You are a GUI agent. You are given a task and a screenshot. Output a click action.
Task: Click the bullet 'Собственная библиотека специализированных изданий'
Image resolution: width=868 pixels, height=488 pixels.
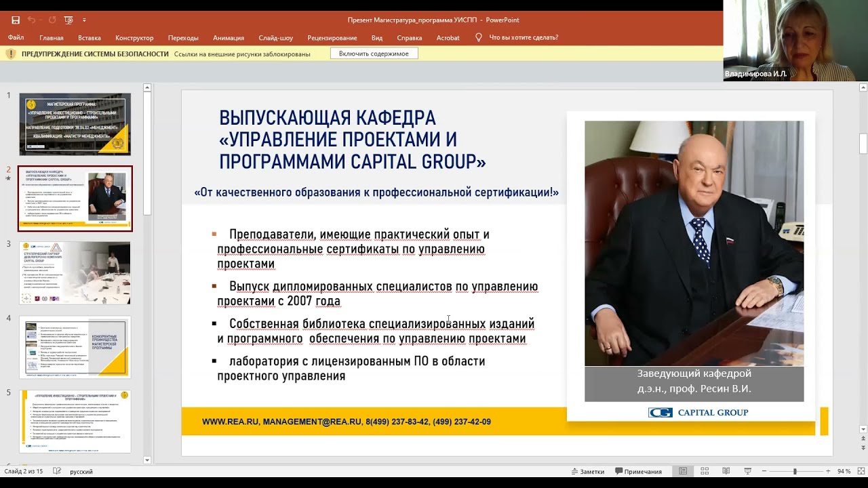(x=382, y=324)
